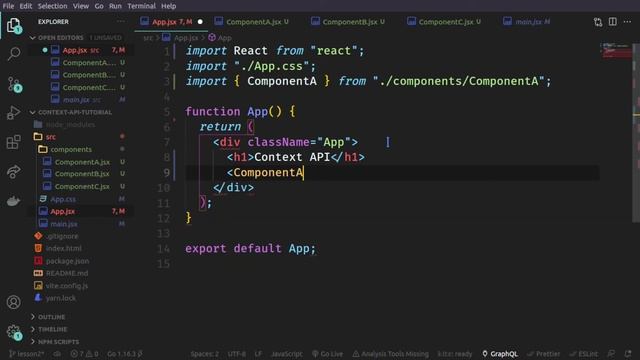Click the ComponentA symbol icon in explorer tree
The width and height of the screenshot is (640, 360).
pyautogui.click(x=47, y=162)
